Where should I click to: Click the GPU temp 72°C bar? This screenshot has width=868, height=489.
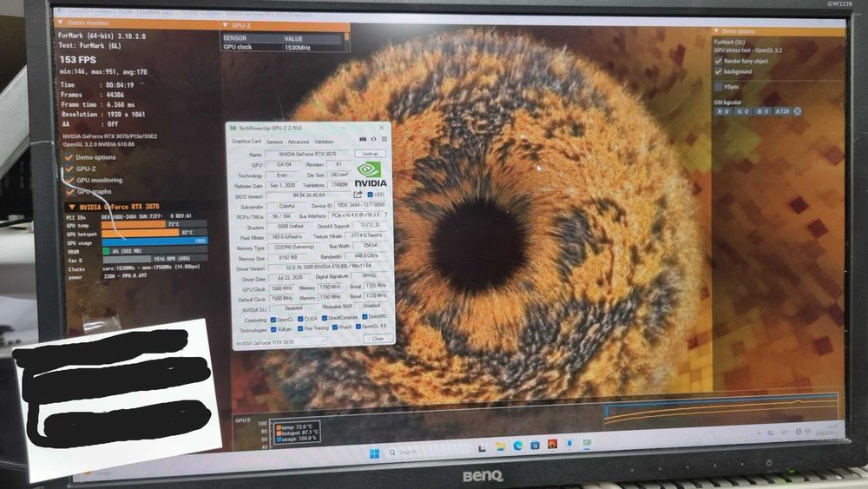pos(155,224)
